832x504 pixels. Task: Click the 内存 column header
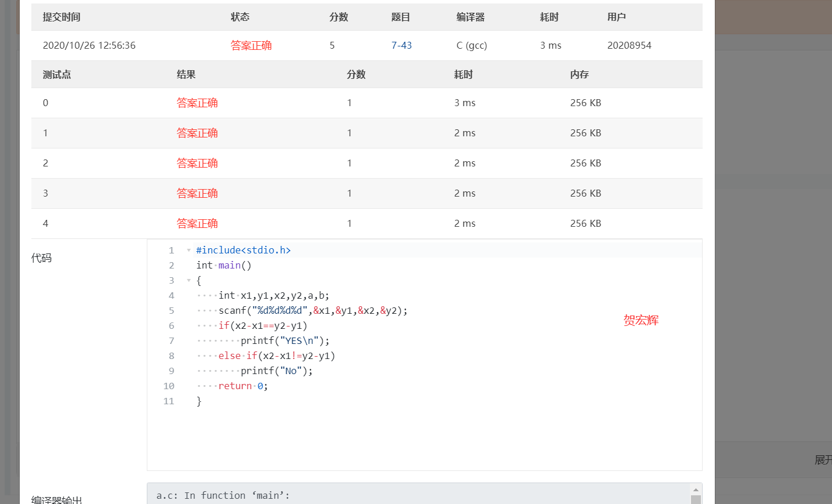(579, 74)
